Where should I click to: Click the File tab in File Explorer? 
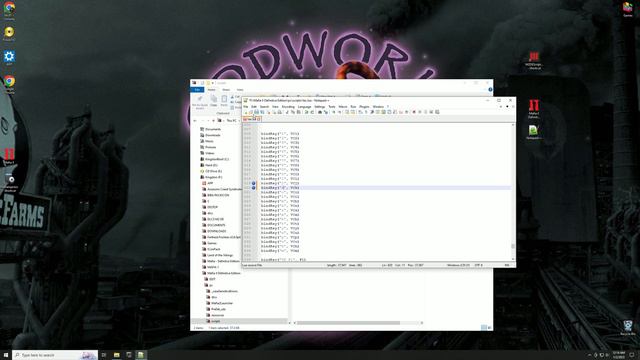[198, 90]
